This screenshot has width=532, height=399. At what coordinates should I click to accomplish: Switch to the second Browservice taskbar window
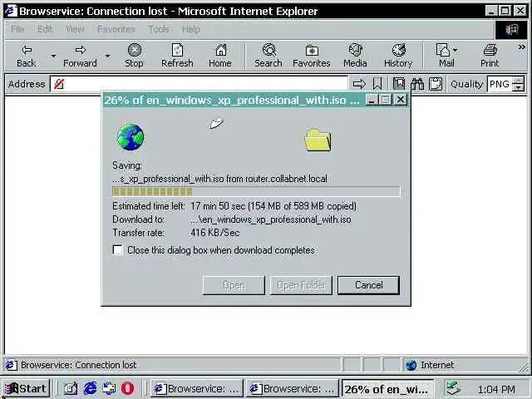point(292,388)
